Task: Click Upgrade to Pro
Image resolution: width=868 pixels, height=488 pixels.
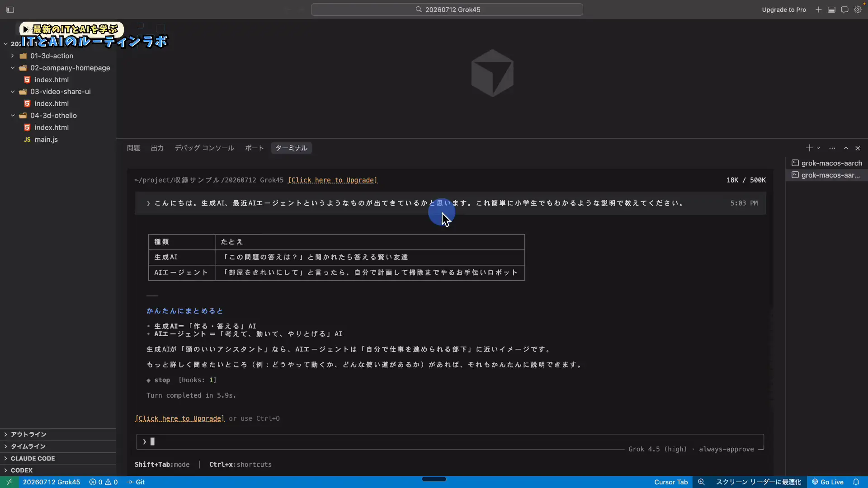Action: (x=783, y=9)
